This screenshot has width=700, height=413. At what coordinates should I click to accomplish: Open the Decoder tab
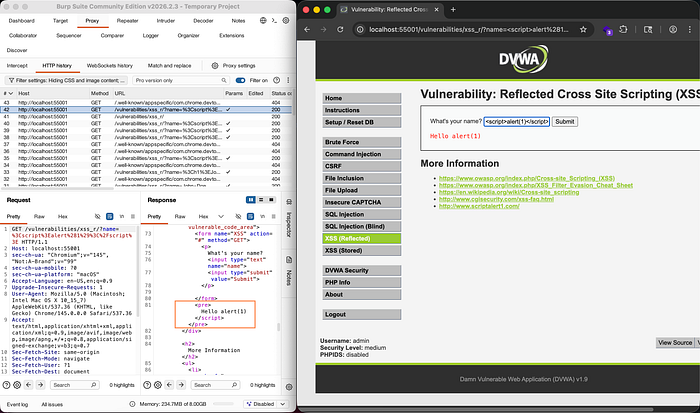click(x=203, y=21)
